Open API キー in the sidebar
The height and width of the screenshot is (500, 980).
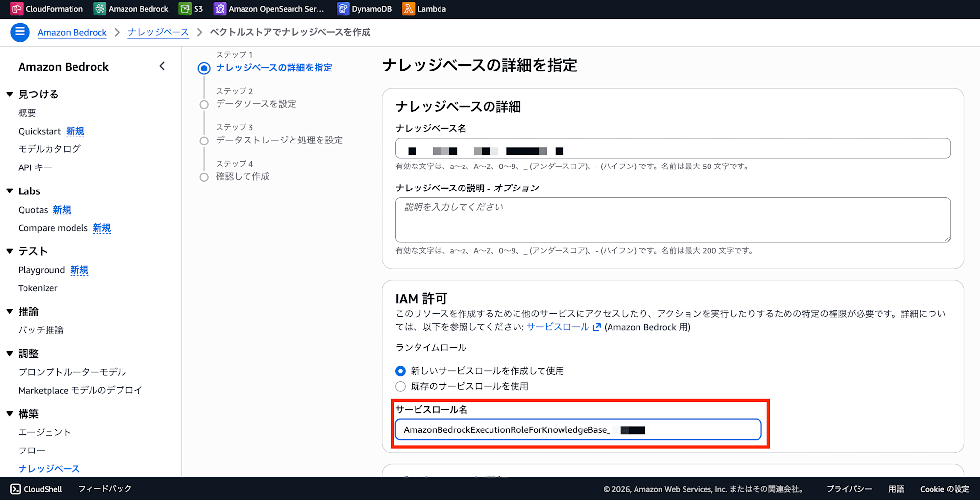[x=35, y=167]
